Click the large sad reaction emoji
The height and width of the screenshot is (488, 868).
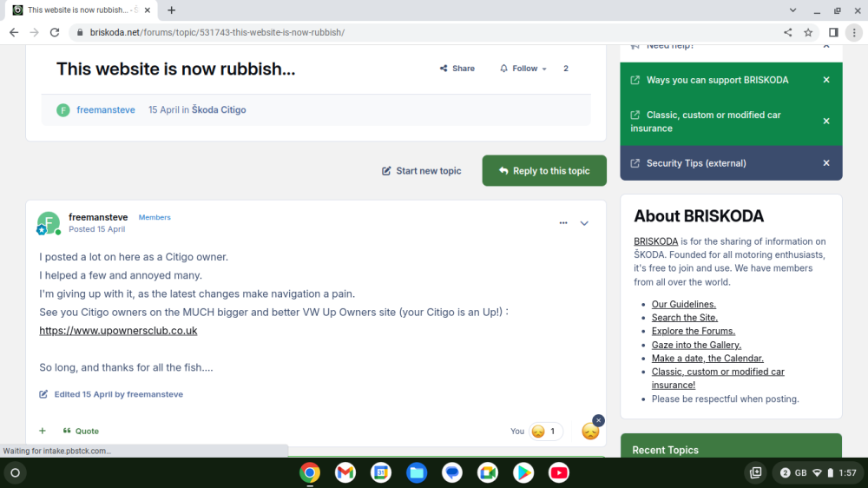pyautogui.click(x=590, y=431)
